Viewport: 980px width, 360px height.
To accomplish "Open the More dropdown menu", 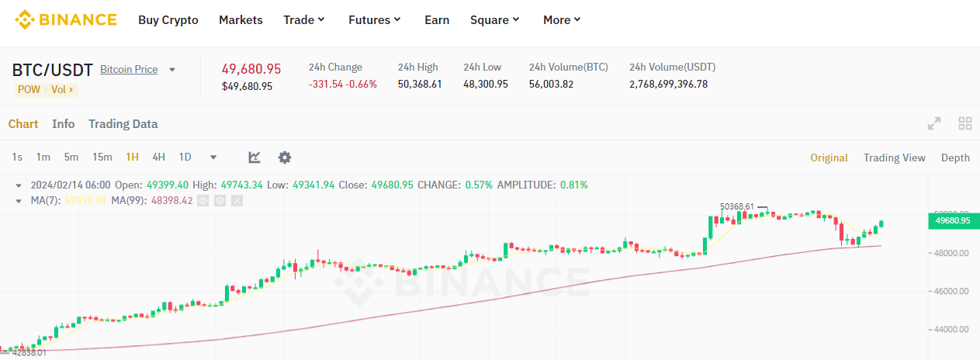I will 562,20.
